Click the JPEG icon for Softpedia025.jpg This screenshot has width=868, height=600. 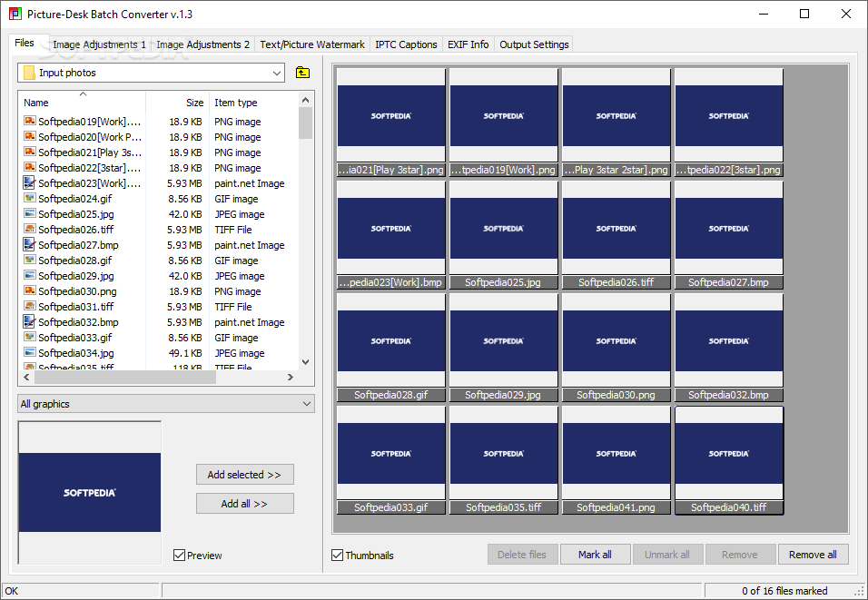pyautogui.click(x=29, y=213)
